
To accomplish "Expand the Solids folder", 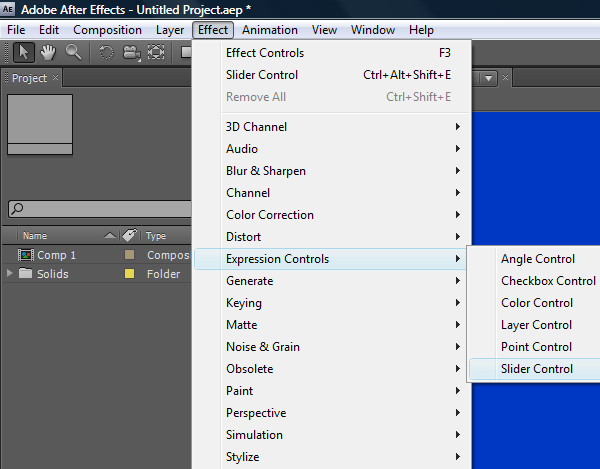I will pyautogui.click(x=10, y=273).
